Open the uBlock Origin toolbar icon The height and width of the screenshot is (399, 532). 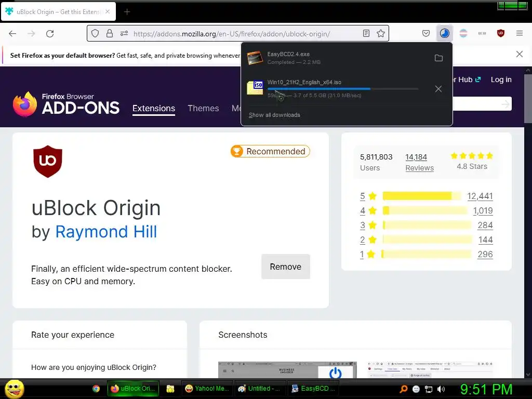click(x=500, y=33)
